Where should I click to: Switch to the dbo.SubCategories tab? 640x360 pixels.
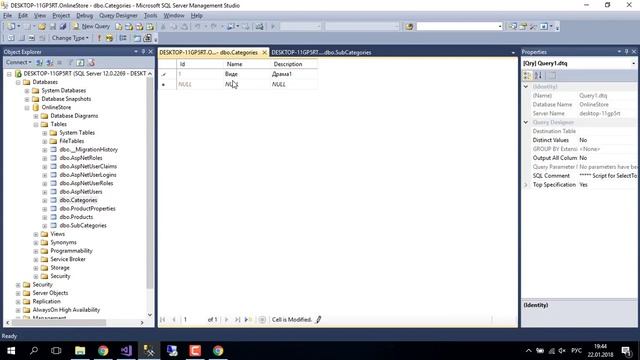coord(321,52)
